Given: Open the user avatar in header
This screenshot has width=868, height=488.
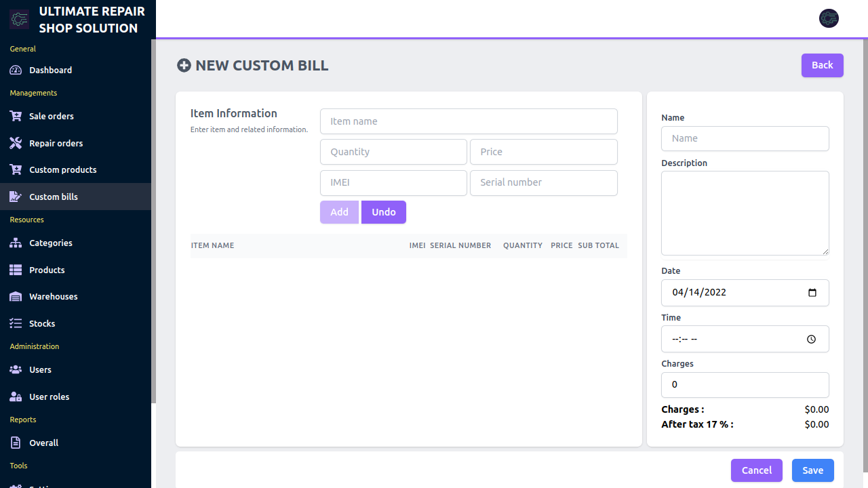Looking at the screenshot, I should click(829, 19).
